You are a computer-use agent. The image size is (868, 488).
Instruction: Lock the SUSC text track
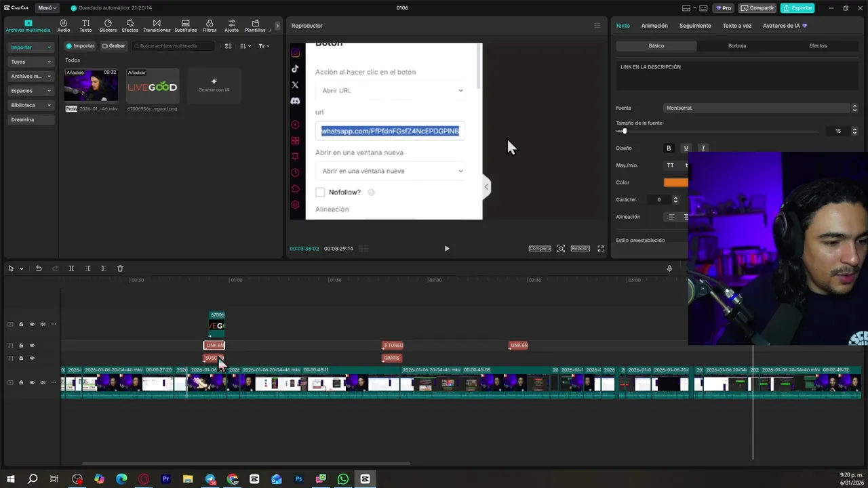(21, 358)
